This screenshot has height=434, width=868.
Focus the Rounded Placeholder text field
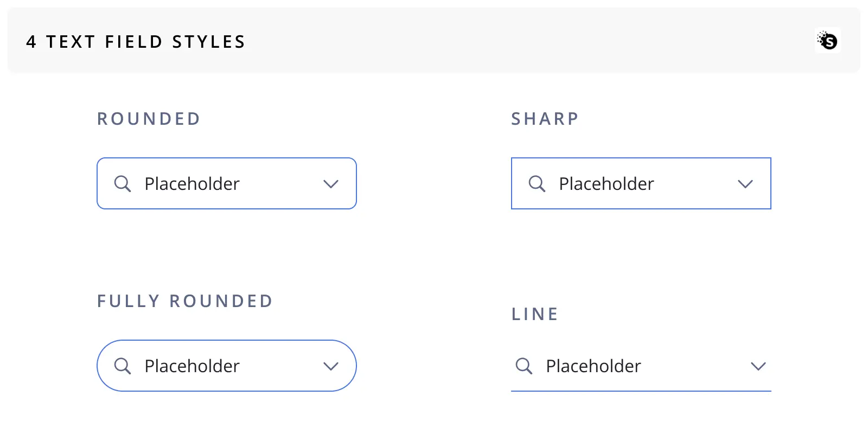tap(227, 183)
